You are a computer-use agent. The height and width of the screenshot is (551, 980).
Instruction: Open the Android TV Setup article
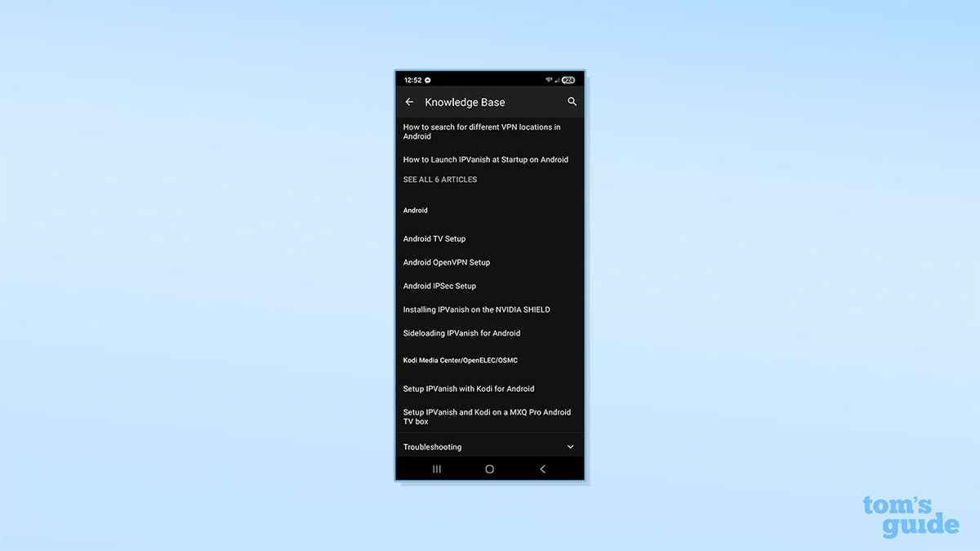(x=434, y=239)
